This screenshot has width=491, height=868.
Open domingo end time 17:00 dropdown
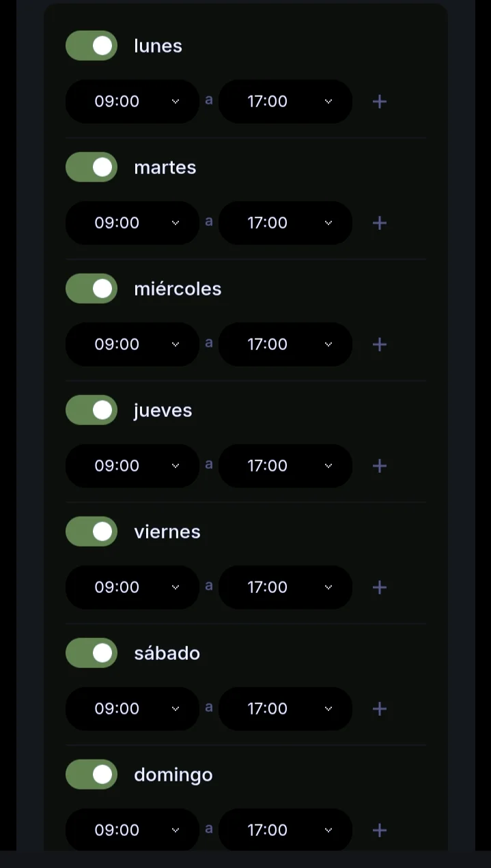(x=285, y=830)
